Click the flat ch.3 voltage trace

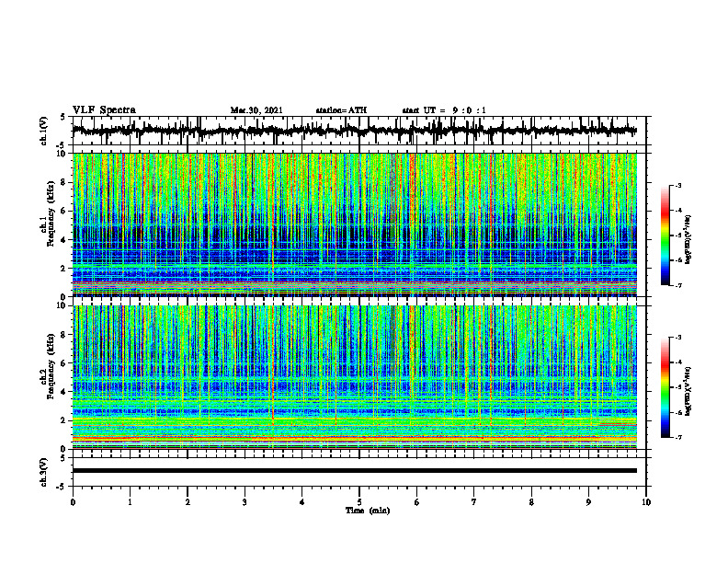(355, 471)
